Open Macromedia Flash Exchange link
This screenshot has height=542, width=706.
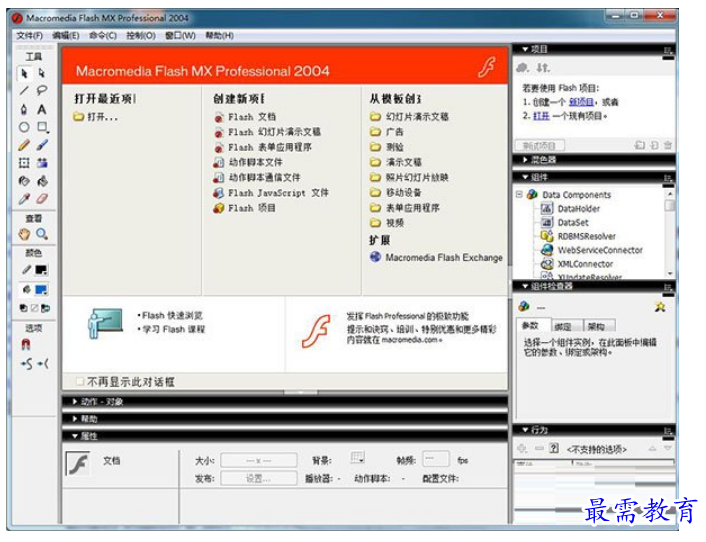point(444,257)
